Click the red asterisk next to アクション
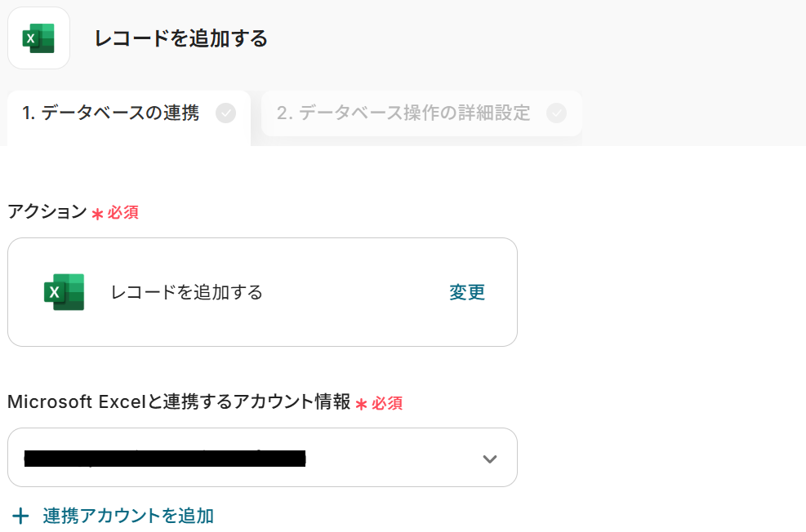 tap(97, 214)
